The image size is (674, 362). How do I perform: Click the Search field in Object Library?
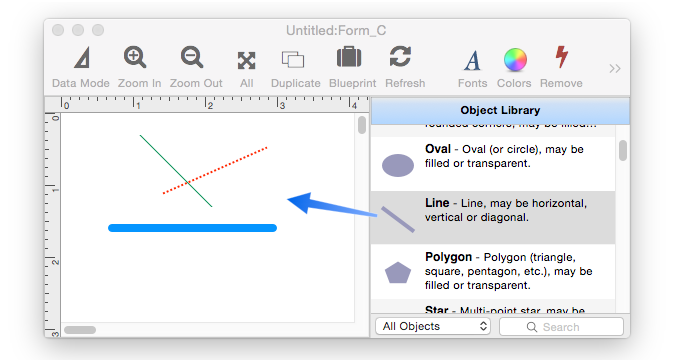pyautogui.click(x=561, y=327)
